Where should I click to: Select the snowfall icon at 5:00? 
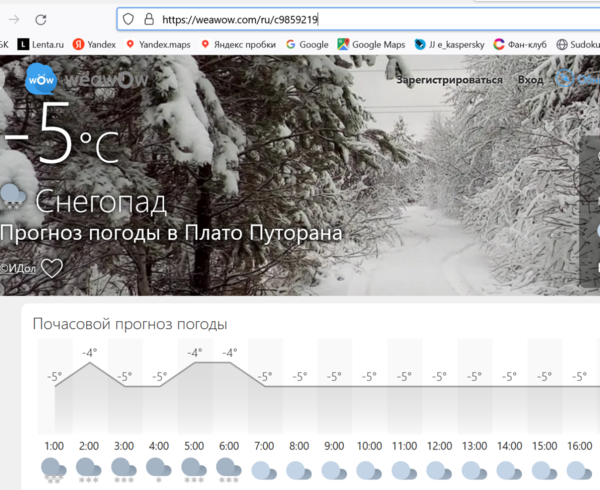pyautogui.click(x=194, y=469)
